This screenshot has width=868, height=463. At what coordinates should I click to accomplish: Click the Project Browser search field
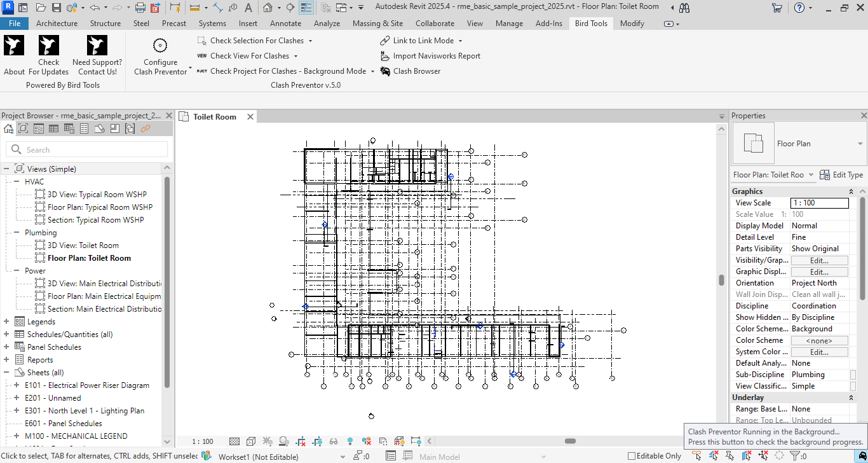pos(95,150)
